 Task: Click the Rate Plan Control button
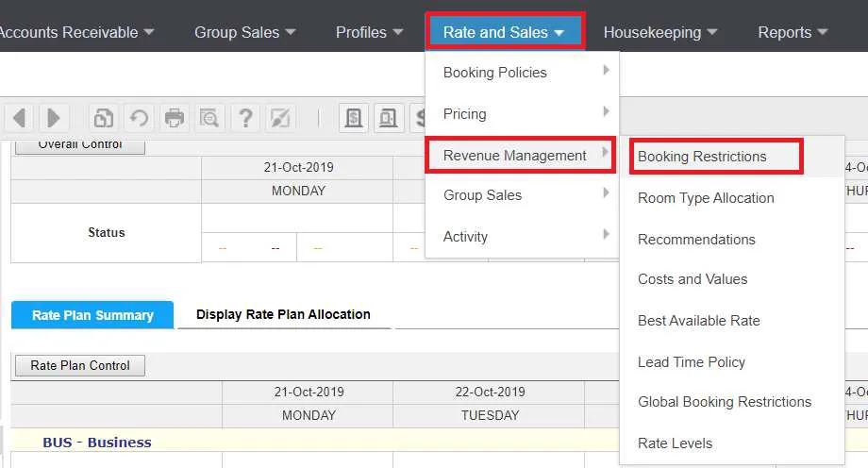click(x=80, y=365)
